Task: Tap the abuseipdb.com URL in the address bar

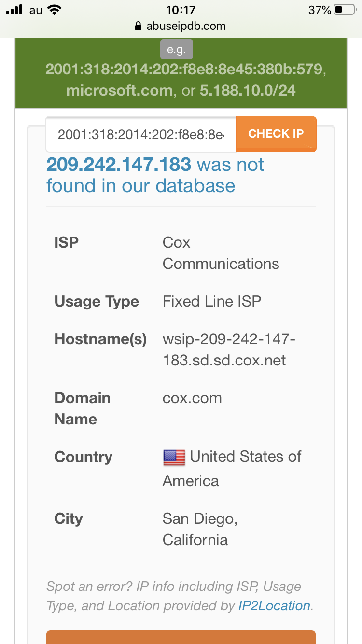Action: point(186,26)
